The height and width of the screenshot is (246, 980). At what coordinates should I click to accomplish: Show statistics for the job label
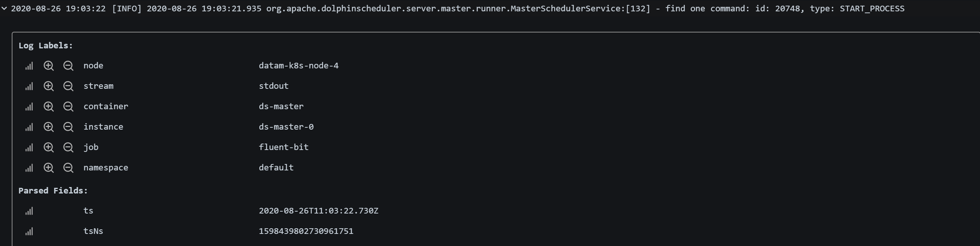tap(29, 147)
